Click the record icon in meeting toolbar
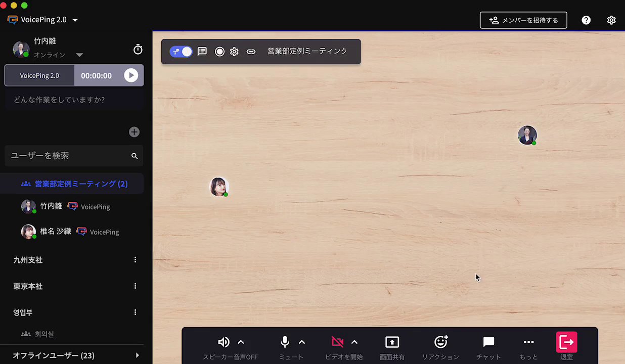 (x=219, y=52)
